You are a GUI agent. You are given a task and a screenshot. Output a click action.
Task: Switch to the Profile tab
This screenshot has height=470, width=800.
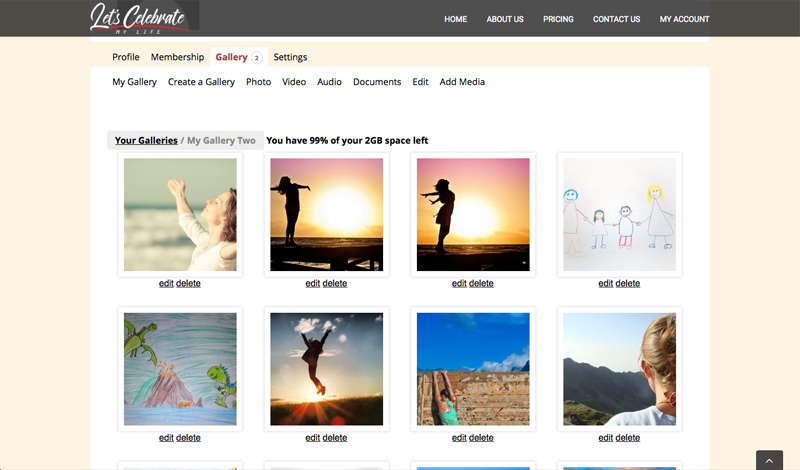tap(126, 57)
